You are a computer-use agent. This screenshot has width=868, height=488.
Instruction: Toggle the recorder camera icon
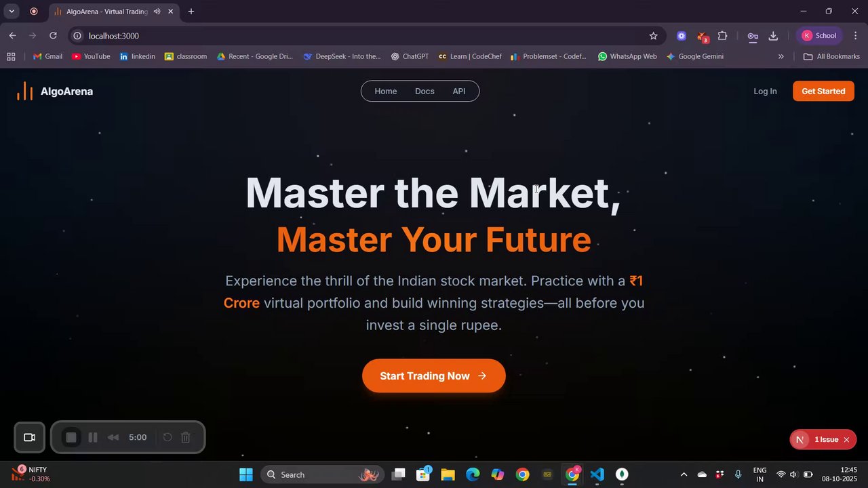point(29,437)
